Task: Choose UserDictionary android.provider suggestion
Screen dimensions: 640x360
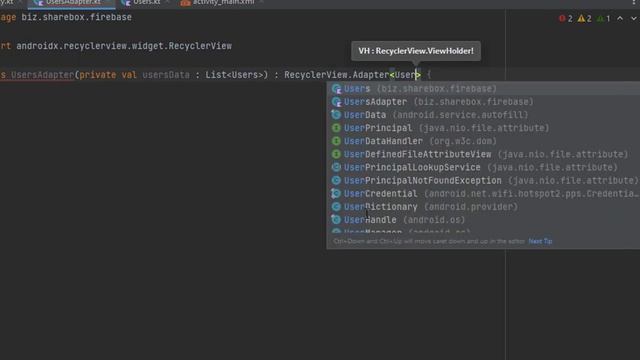Action: pos(483,207)
